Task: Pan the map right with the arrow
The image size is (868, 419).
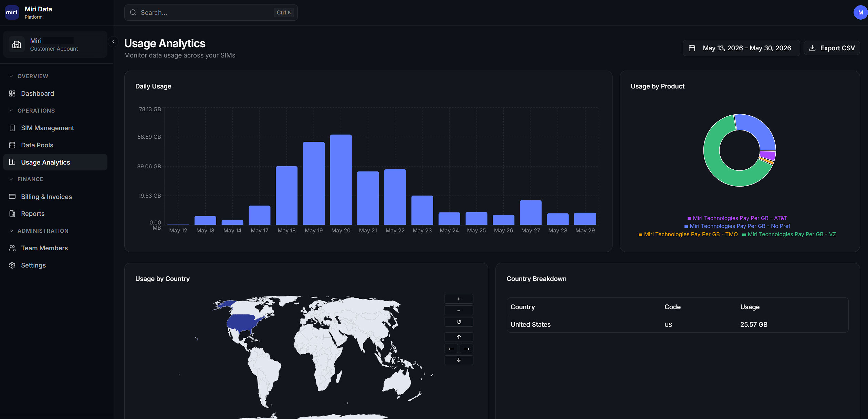Action: click(x=467, y=349)
